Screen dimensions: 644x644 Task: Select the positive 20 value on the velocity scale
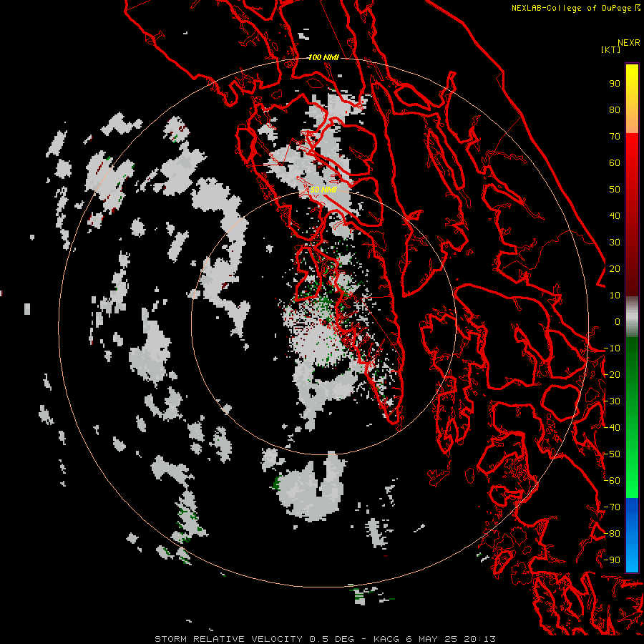click(615, 269)
